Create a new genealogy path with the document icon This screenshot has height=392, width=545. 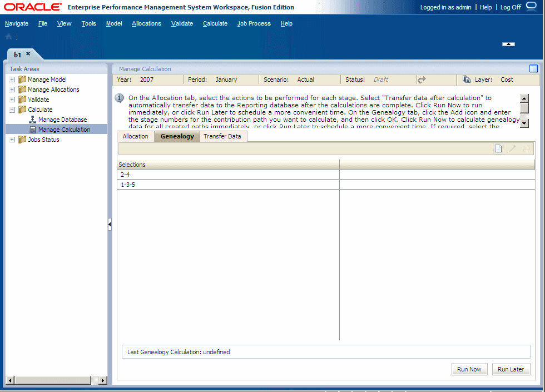point(498,148)
